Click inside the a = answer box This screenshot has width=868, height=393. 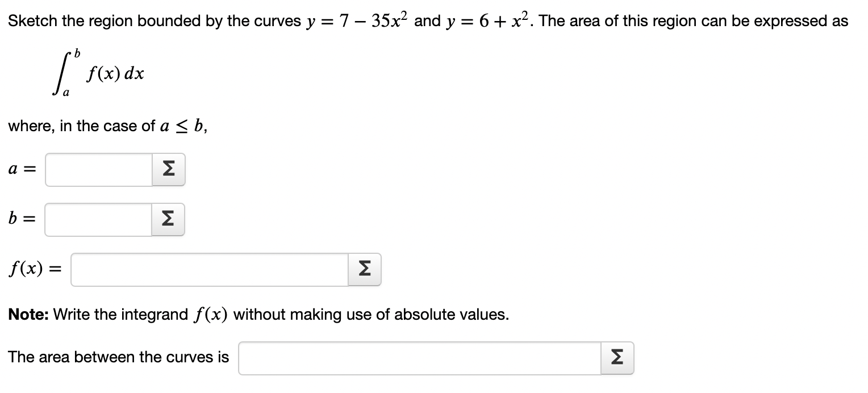pyautogui.click(x=97, y=169)
